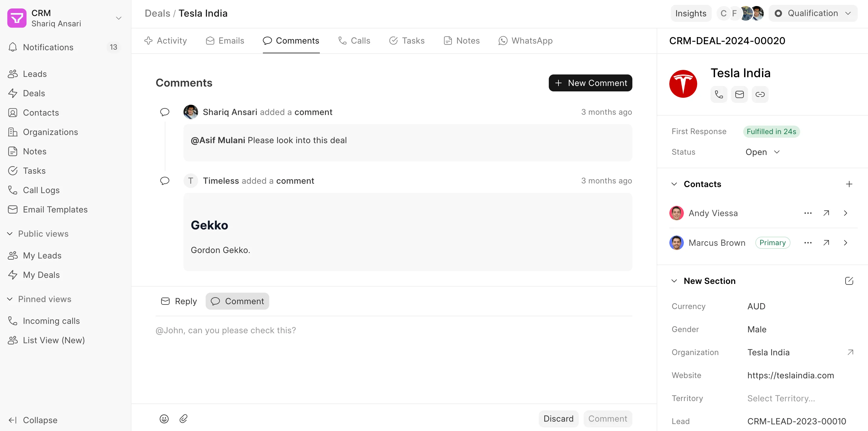Viewport: 868px width, 431px height.
Task: Click the emoji picker icon
Action: tap(164, 419)
